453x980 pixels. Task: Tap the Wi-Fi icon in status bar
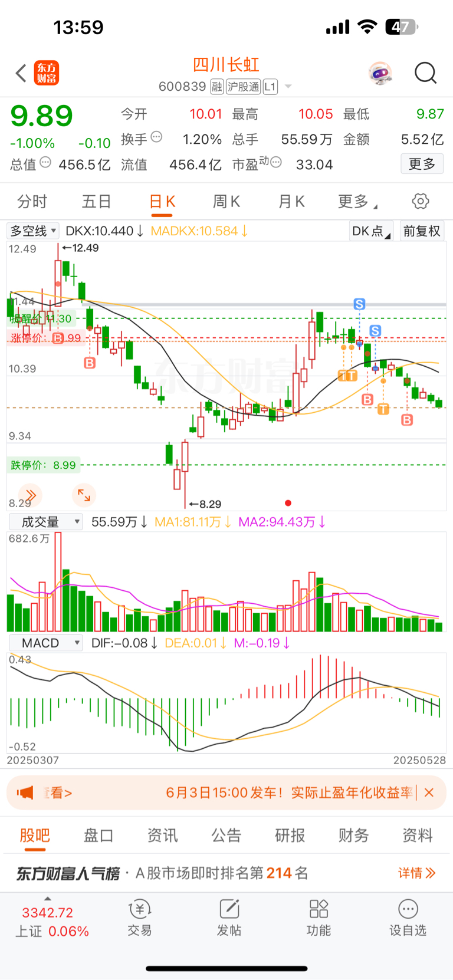(367, 27)
